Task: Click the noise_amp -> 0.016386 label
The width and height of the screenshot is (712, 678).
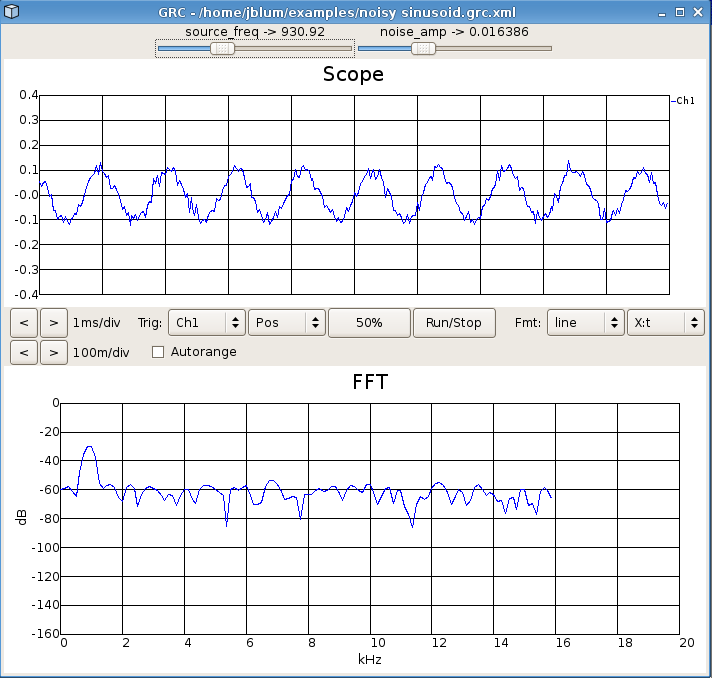Action: pos(454,32)
